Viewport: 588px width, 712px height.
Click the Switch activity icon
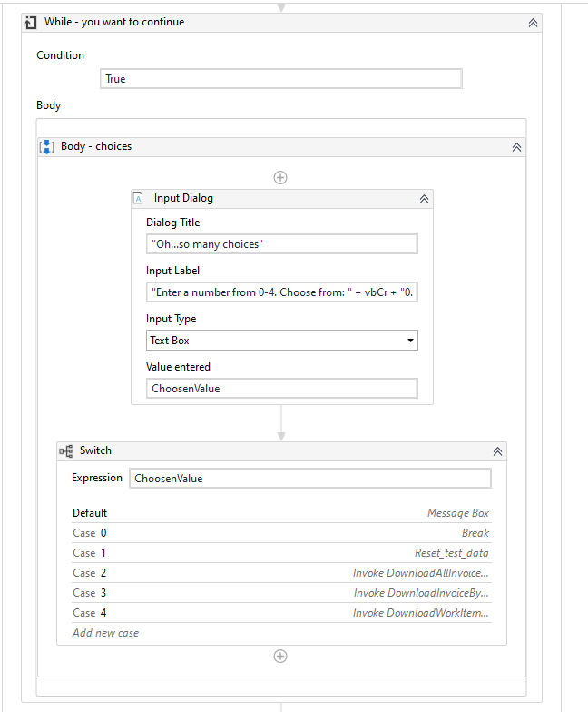tap(65, 450)
